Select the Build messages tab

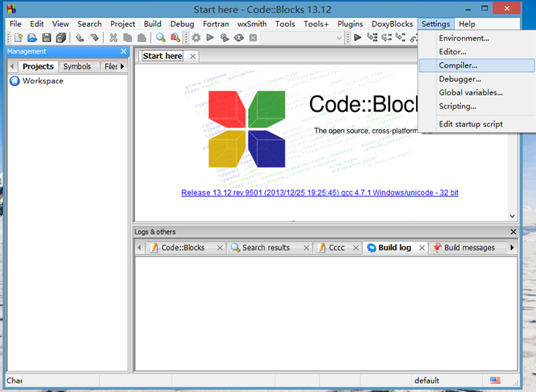pos(469,248)
